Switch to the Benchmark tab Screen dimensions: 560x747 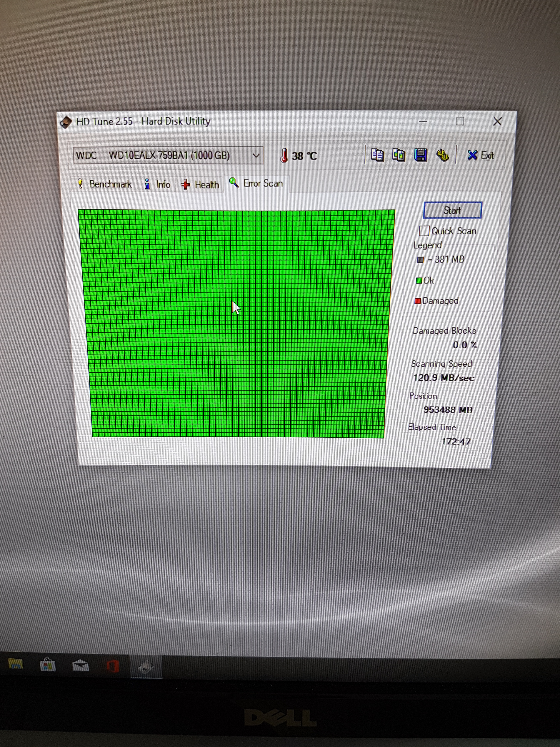[104, 184]
